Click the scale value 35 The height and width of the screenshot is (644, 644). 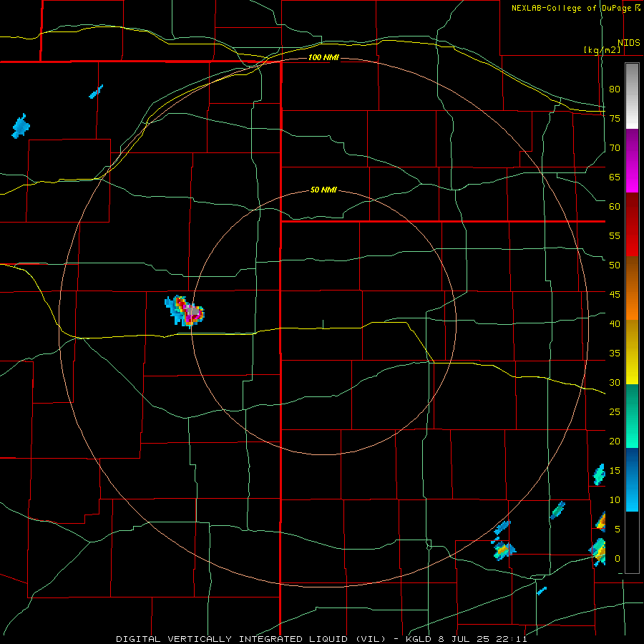[615, 353]
